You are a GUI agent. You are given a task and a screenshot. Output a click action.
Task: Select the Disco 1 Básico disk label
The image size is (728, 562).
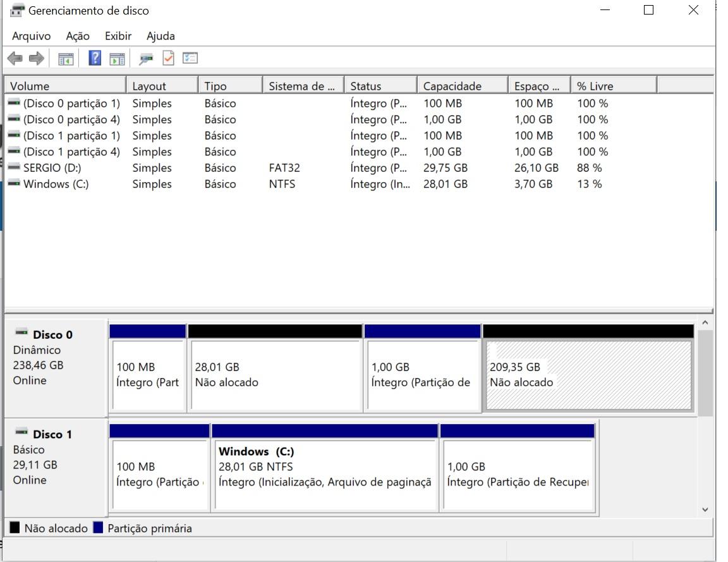pyautogui.click(x=56, y=468)
